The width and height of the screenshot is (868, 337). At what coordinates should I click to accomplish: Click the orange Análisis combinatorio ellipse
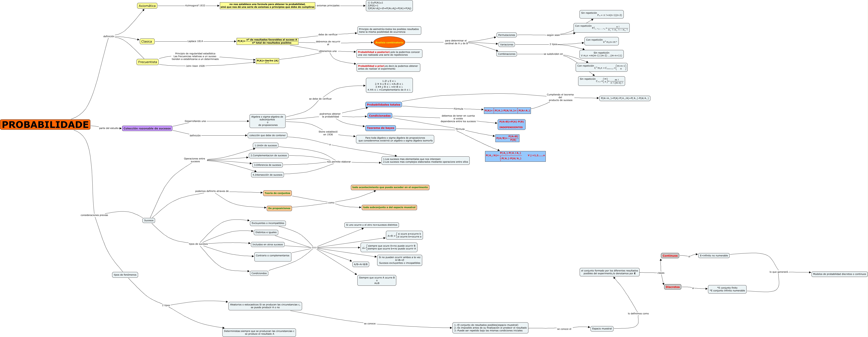pyautogui.click(x=389, y=43)
